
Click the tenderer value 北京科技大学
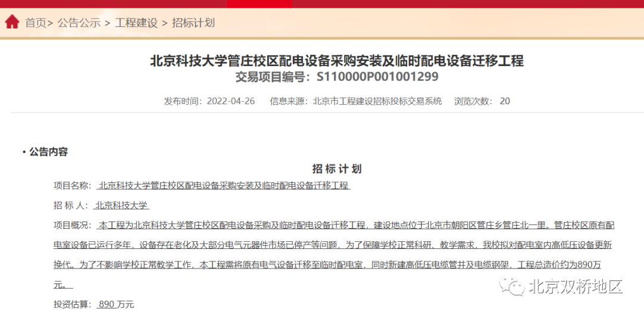[122, 205]
